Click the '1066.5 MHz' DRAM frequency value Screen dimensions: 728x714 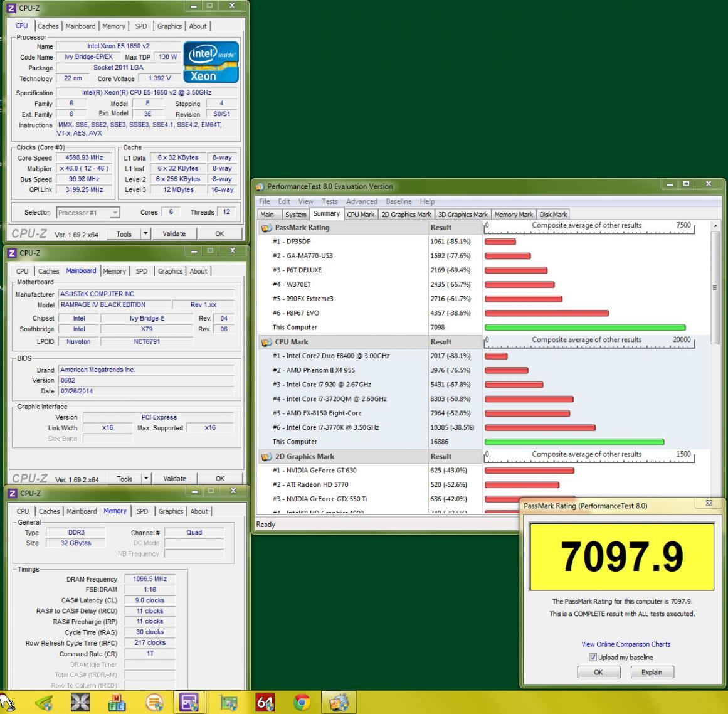tap(149, 579)
